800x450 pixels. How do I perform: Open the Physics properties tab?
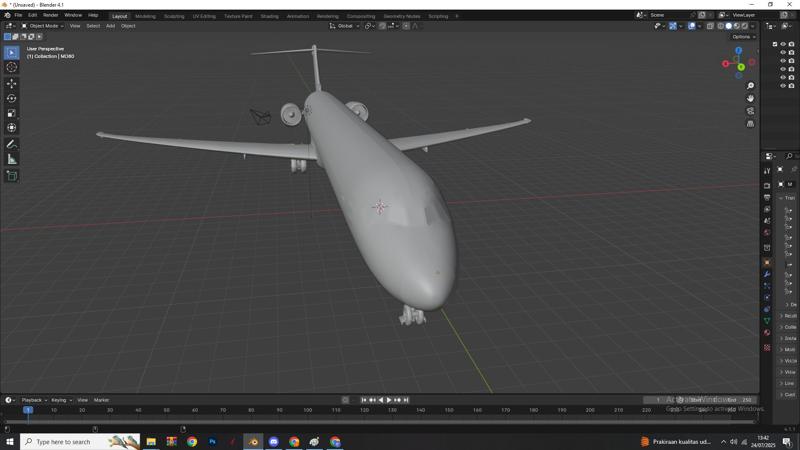point(767,297)
